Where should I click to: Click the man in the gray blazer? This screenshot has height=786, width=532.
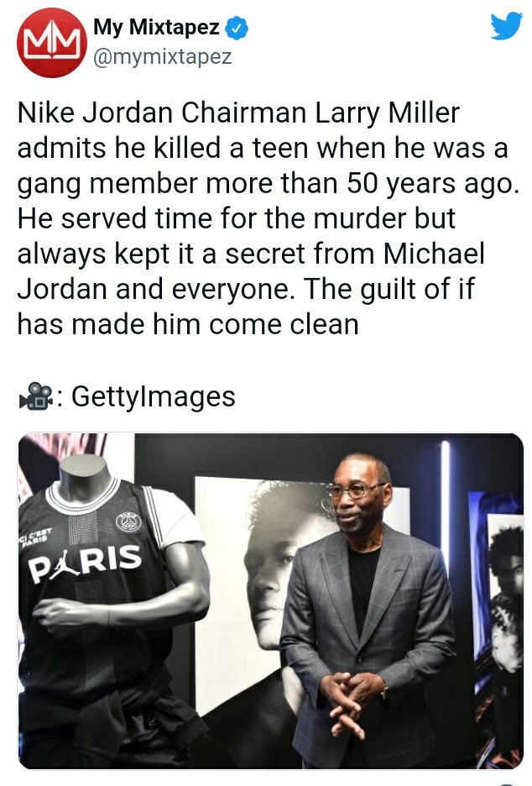[368, 611]
